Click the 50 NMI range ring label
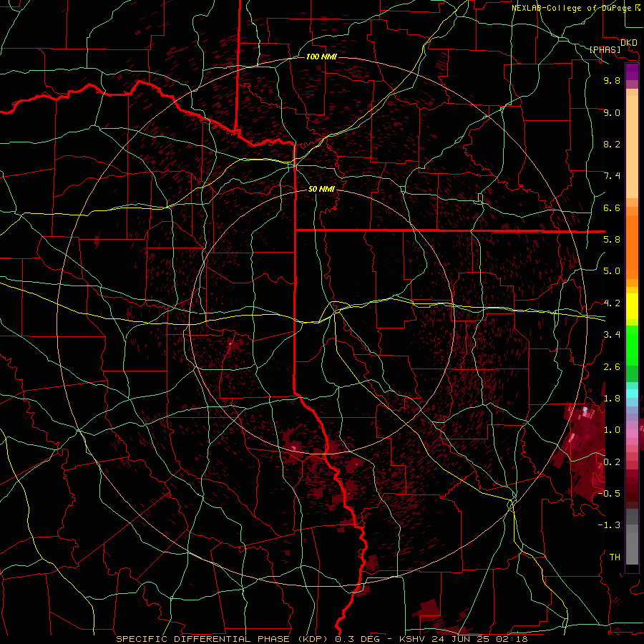 click(321, 189)
